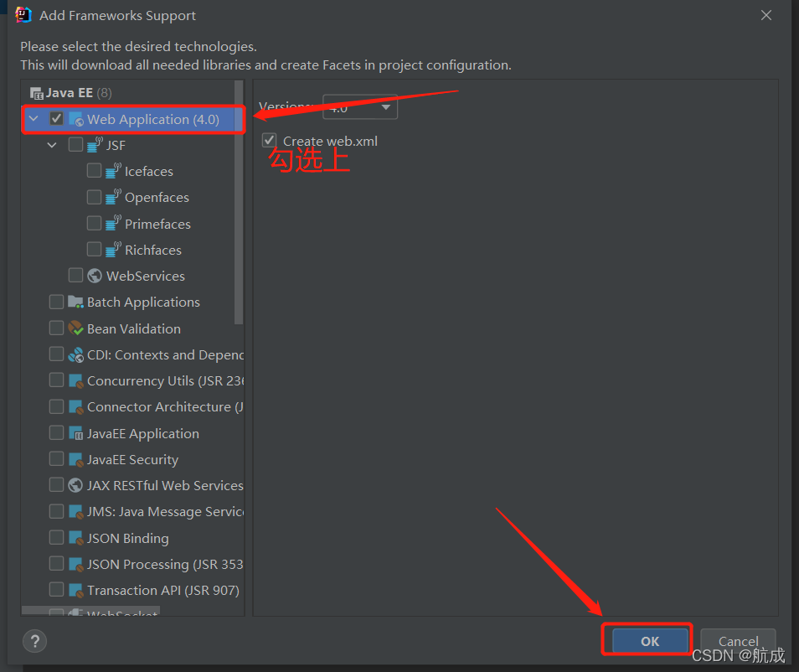Enable the JAX RESTful Web Services checkbox

click(57, 485)
